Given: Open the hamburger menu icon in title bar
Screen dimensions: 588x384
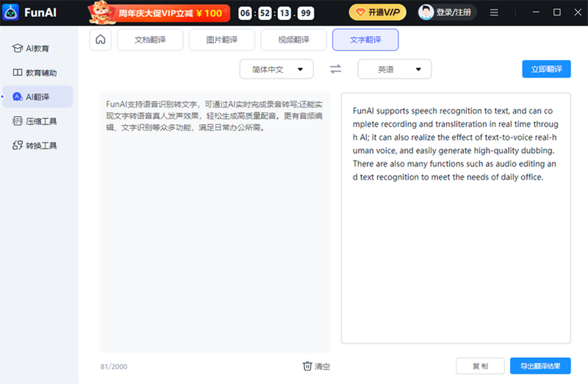Looking at the screenshot, I should [494, 12].
